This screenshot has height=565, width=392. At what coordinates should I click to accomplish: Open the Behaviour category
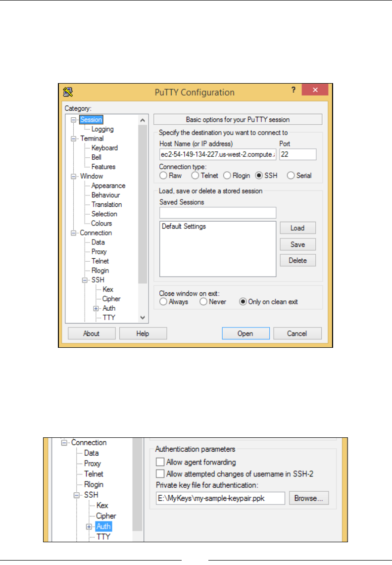coord(105,195)
